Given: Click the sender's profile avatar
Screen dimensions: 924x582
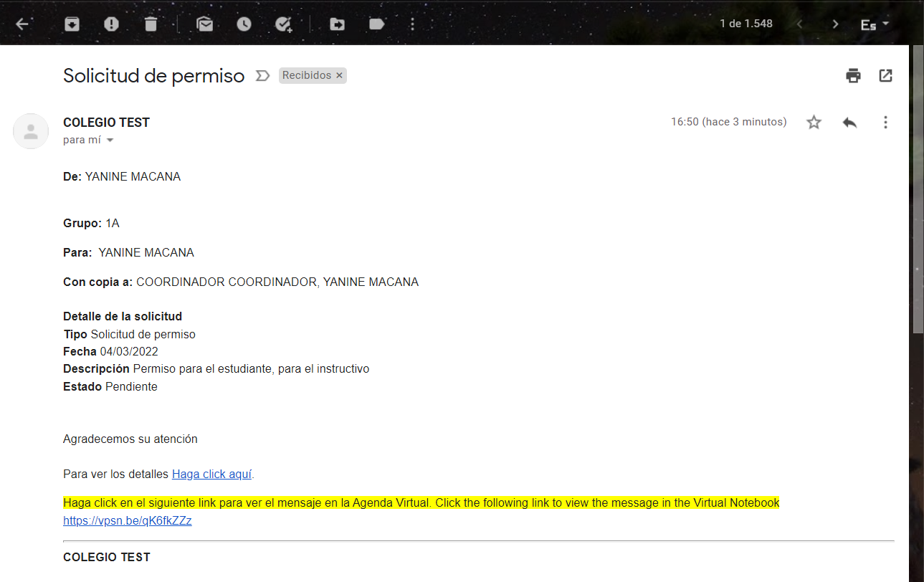Looking at the screenshot, I should [31, 131].
